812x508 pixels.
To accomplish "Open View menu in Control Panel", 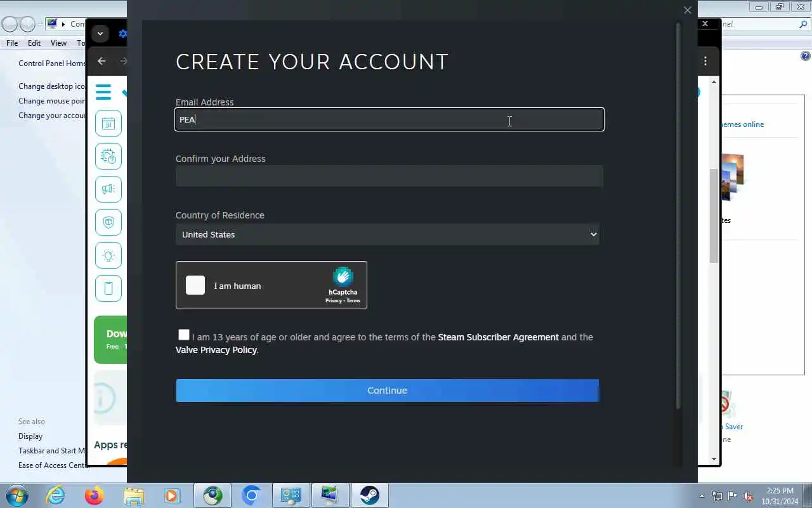I will pos(58,43).
